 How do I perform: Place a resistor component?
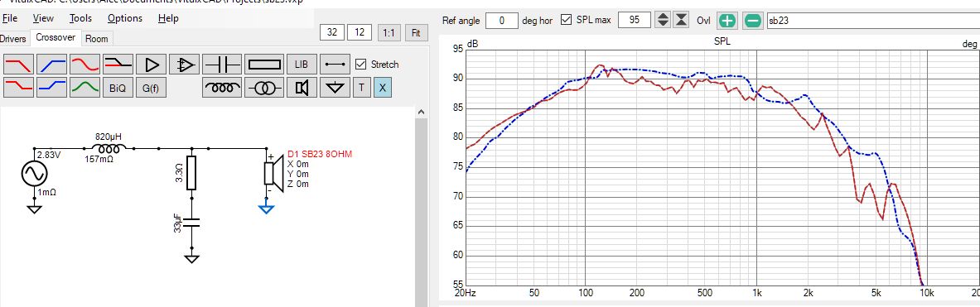264,65
